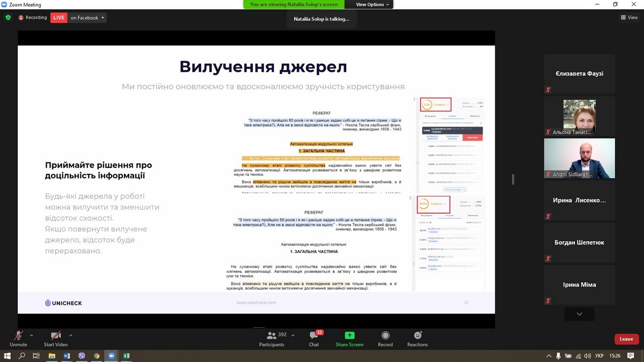This screenshot has height=362, width=644.
Task: Click the green Share Screen icon
Action: pos(349,336)
